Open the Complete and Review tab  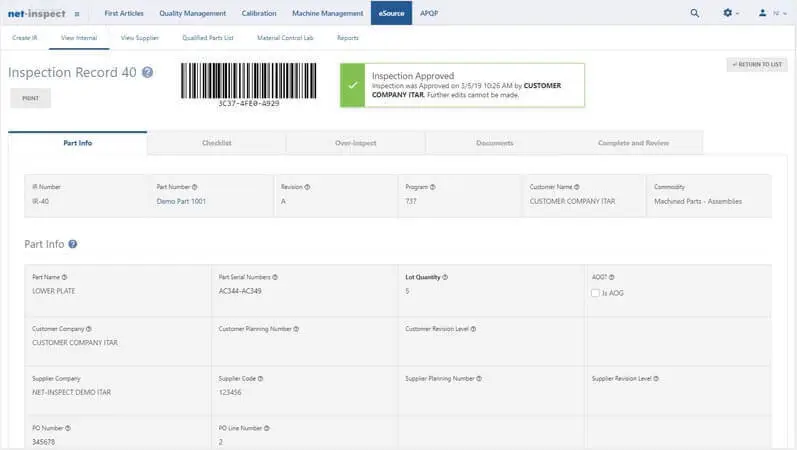[633, 143]
